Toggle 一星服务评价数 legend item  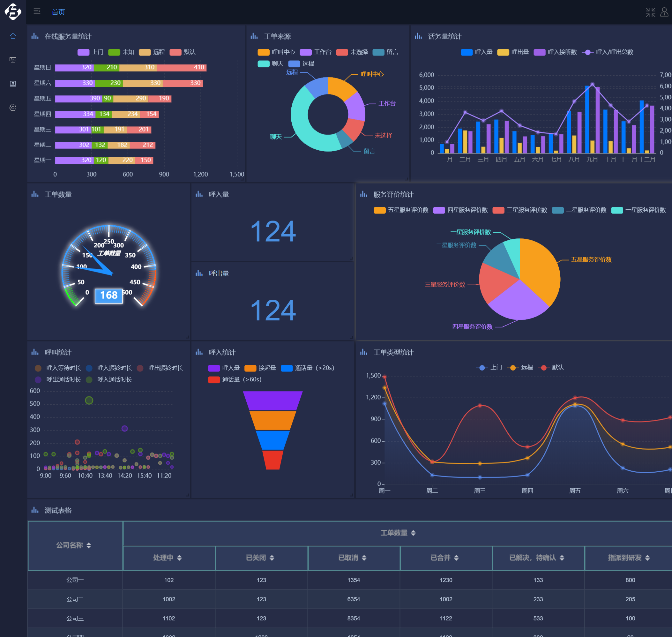(639, 210)
